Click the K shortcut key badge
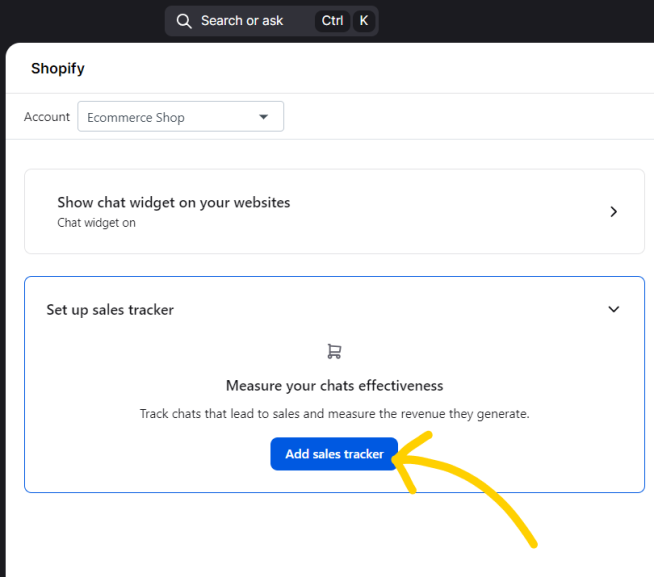Image resolution: width=654 pixels, height=577 pixels. [364, 20]
